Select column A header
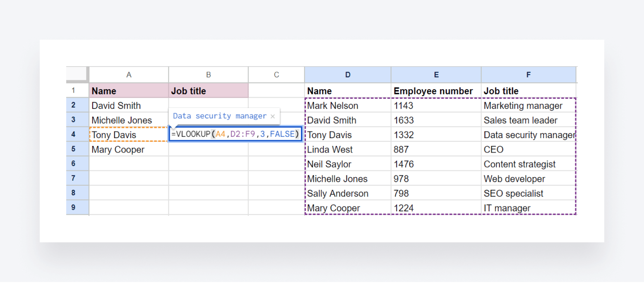Viewport: 644px width, 287px height. (129, 75)
